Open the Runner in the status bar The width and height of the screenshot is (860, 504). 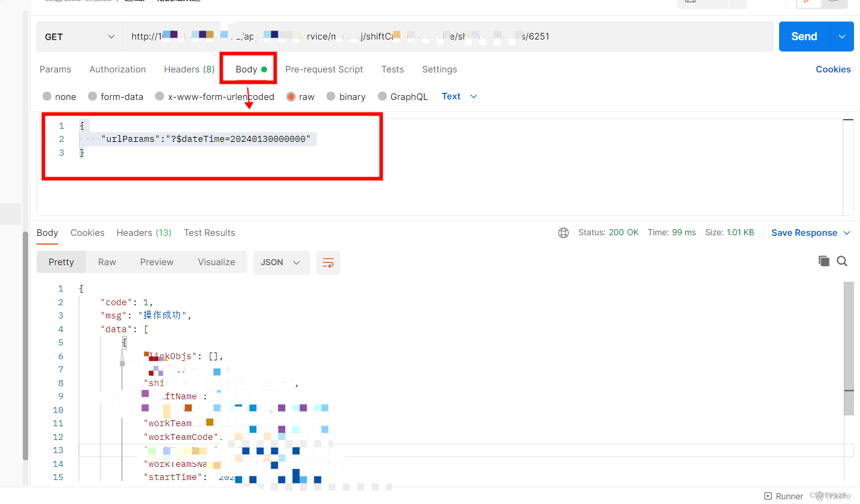pyautogui.click(x=784, y=496)
